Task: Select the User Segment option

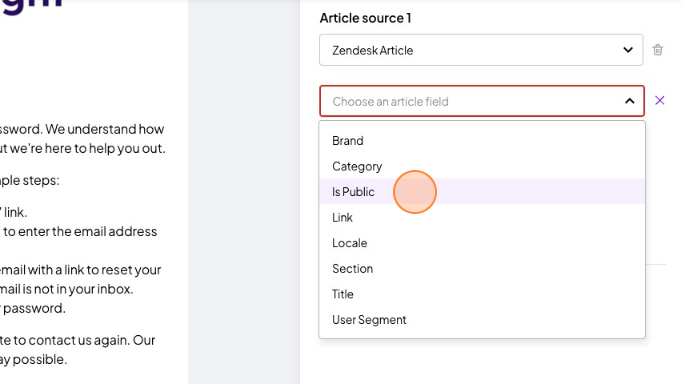Action: (x=482, y=320)
